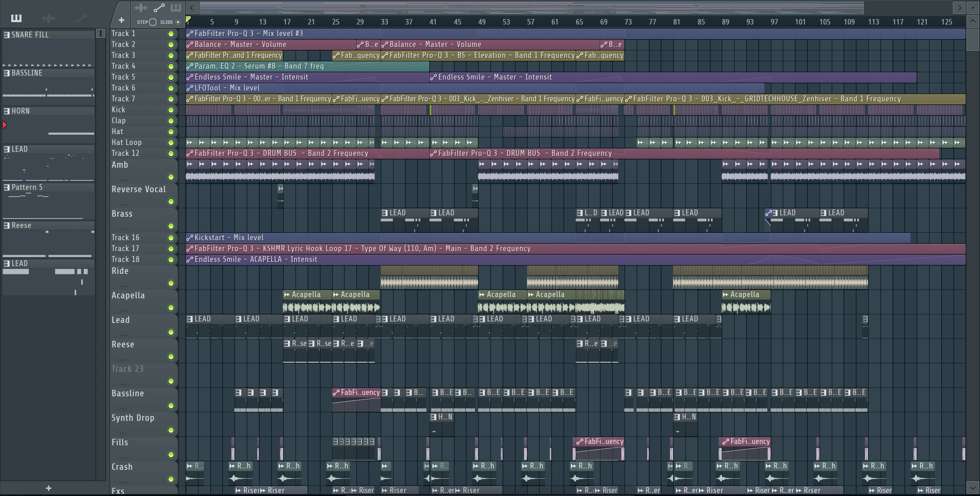The image size is (980, 496).
Task: Select first Acapella audio clip at bar 17
Action: 307,301
